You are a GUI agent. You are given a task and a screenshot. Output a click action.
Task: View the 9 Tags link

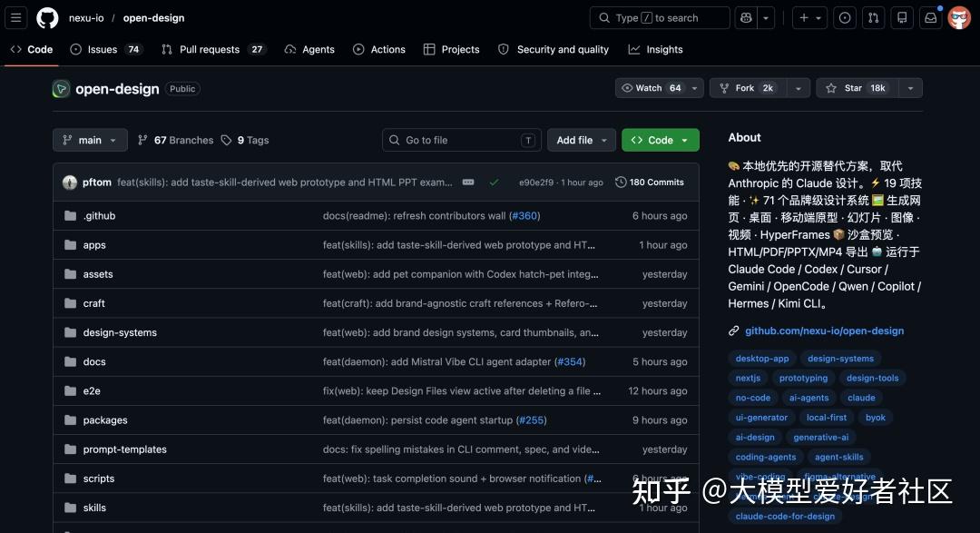pyautogui.click(x=245, y=140)
